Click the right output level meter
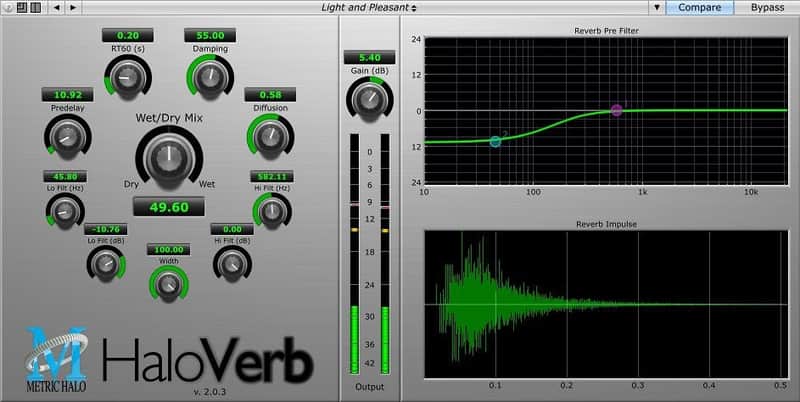800x402 pixels. tap(385, 254)
